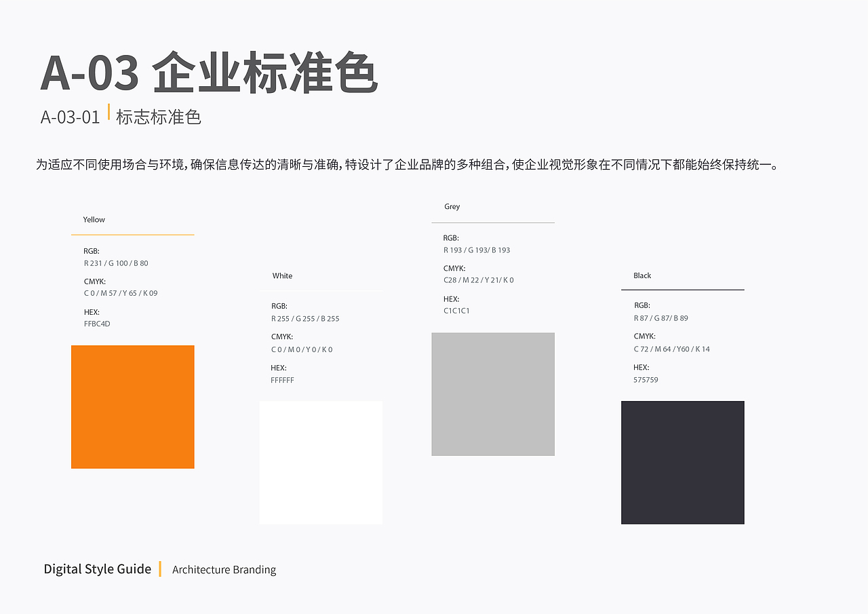Select the HEX value 575759
This screenshot has width=868, height=614.
(644, 379)
